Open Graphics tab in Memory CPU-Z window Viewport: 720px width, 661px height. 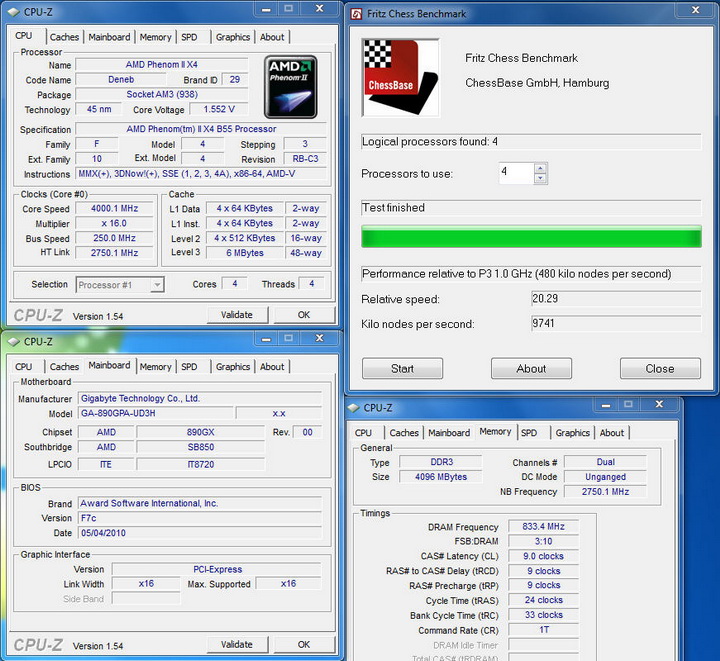[x=573, y=433]
